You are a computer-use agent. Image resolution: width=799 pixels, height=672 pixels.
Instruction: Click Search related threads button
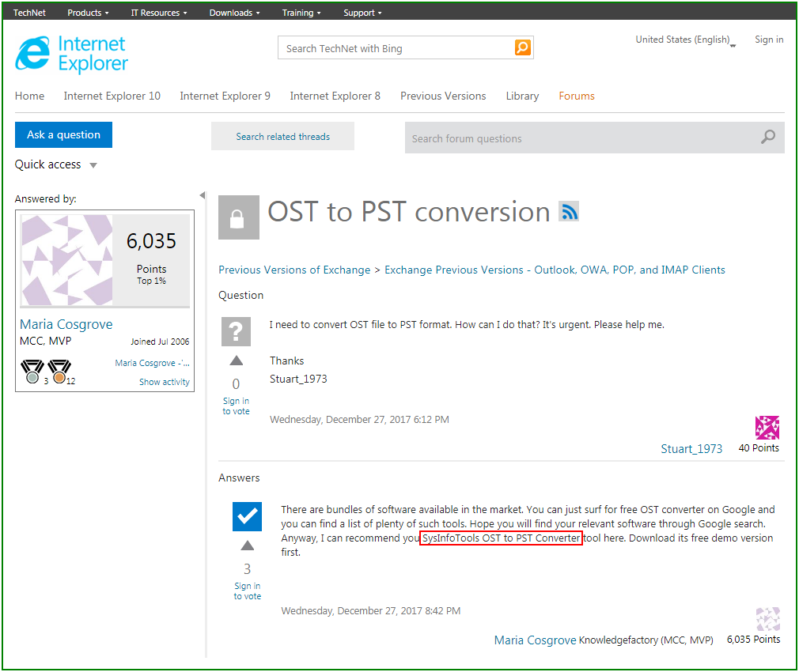(282, 136)
